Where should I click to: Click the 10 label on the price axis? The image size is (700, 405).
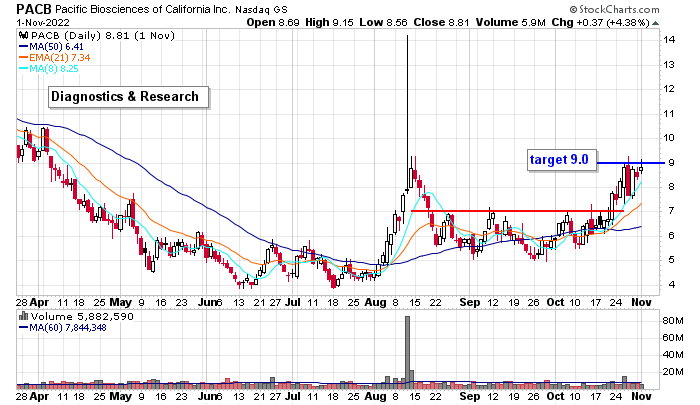pyautogui.click(x=669, y=138)
